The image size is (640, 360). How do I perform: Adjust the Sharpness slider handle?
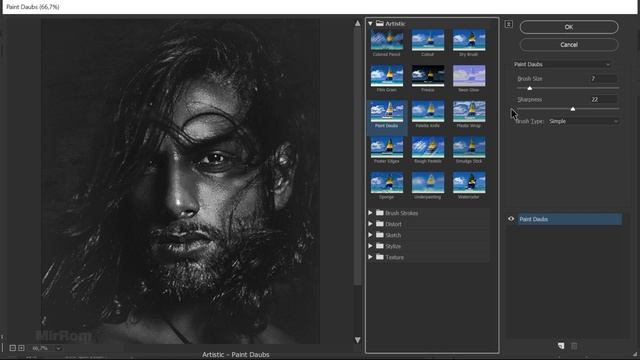573,109
